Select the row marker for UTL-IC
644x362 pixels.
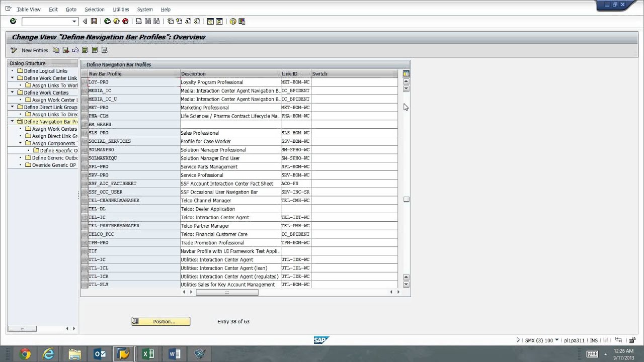point(84,259)
